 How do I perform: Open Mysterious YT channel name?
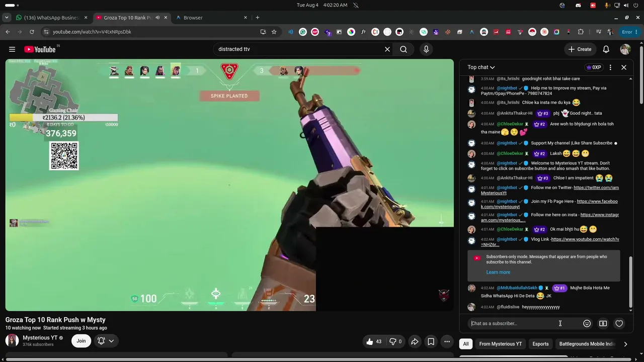click(40, 338)
